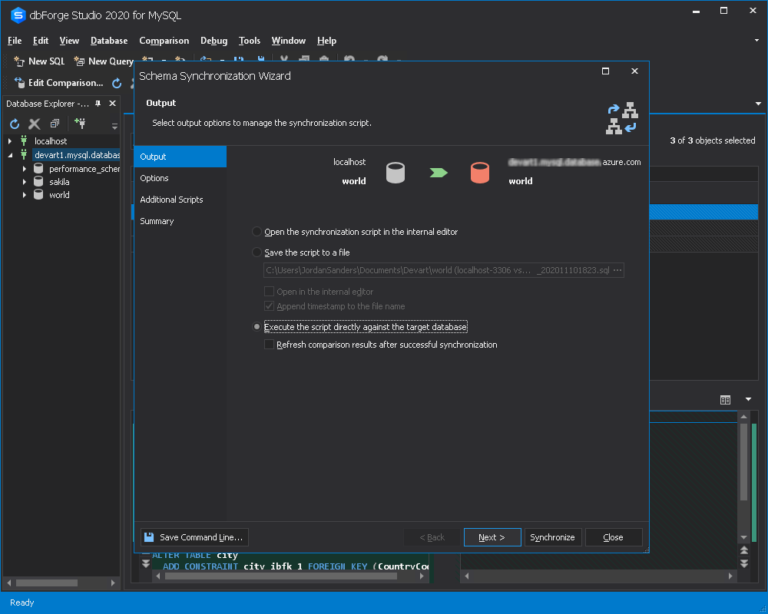Refresh the Database Explorer tree

(14, 124)
